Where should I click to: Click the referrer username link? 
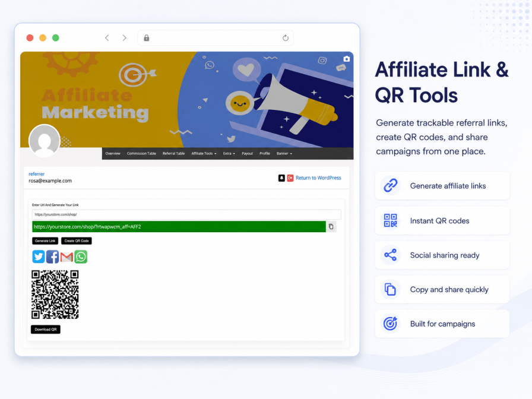(x=36, y=174)
